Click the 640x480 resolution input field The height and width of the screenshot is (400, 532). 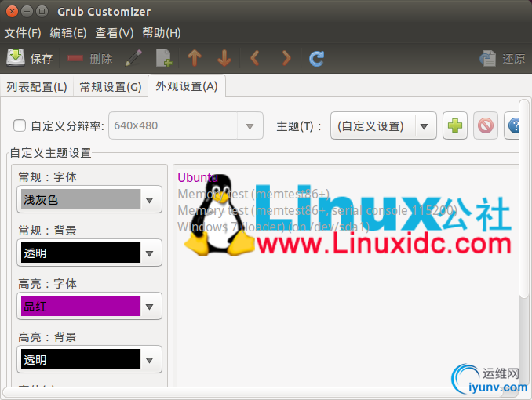(x=173, y=125)
